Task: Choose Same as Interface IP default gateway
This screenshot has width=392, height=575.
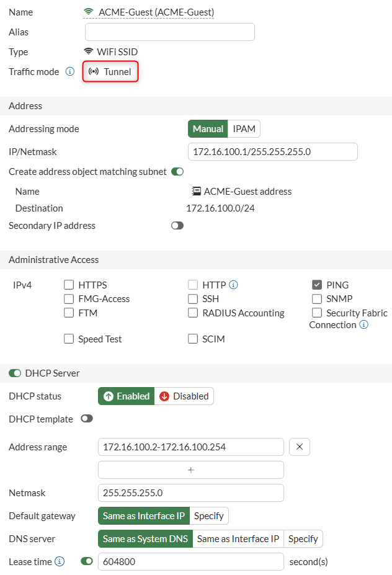Action: [x=144, y=515]
